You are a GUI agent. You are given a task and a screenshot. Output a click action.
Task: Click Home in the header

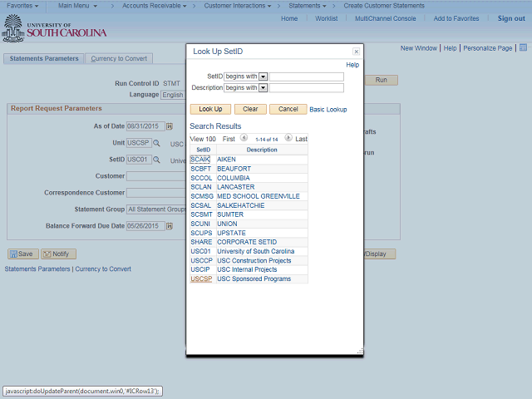tap(289, 18)
